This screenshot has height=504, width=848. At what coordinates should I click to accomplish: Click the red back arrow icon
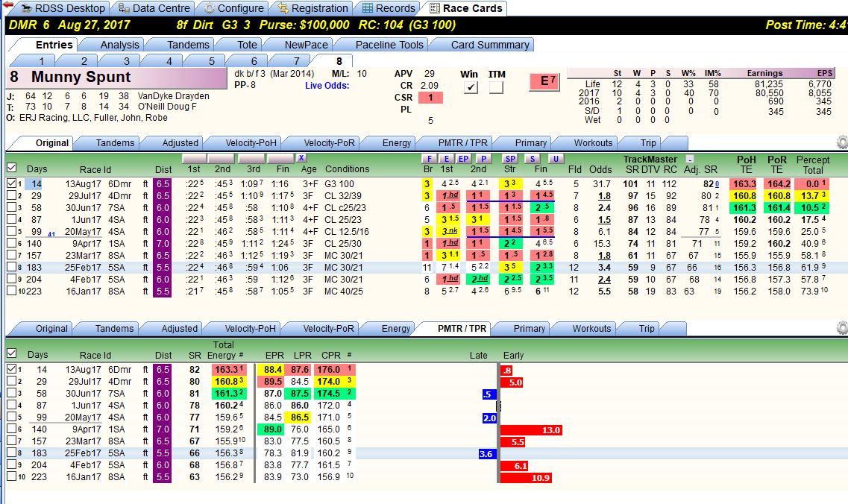pos(7,5)
